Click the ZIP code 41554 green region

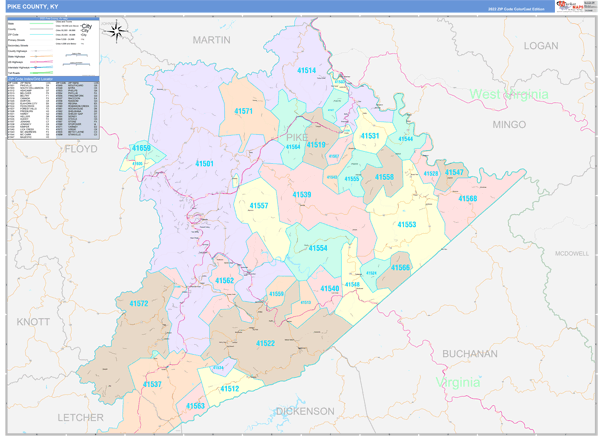pos(318,248)
